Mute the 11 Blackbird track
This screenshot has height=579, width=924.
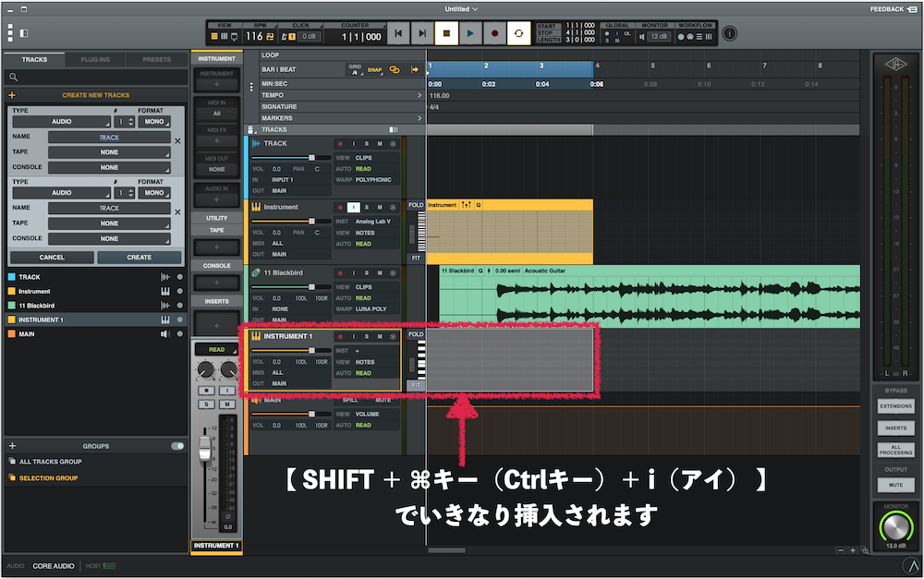pos(379,272)
